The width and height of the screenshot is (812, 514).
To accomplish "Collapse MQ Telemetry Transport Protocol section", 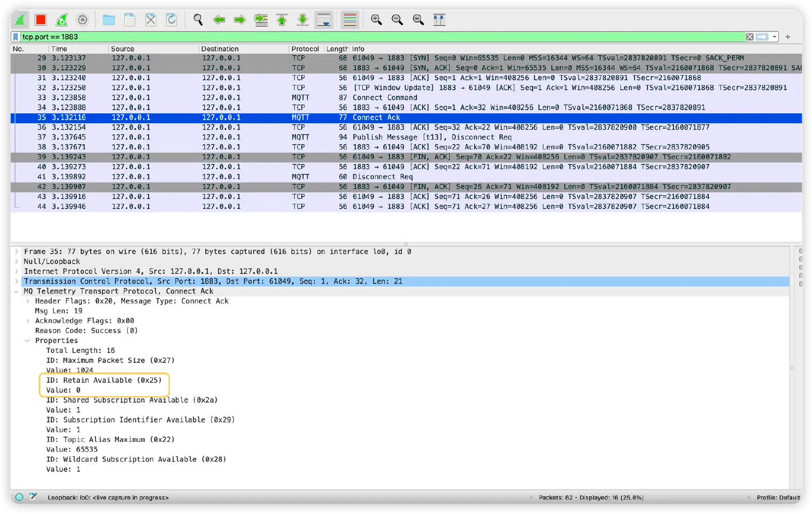I will click(17, 291).
